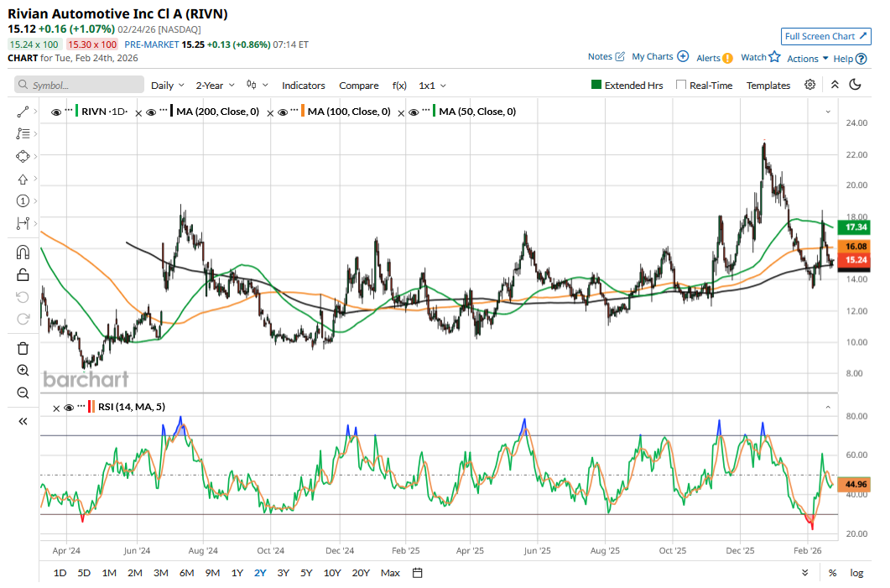Image resolution: width=890 pixels, height=588 pixels.
Task: Enable the Real-Time checkbox
Action: [x=681, y=86]
